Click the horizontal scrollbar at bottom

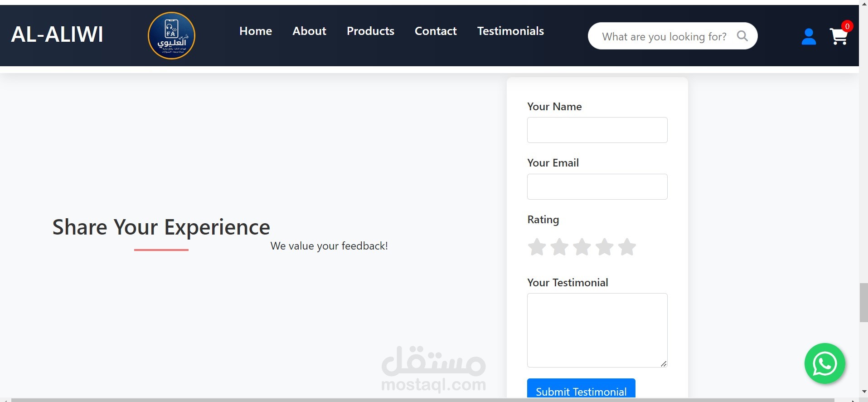pos(422,400)
